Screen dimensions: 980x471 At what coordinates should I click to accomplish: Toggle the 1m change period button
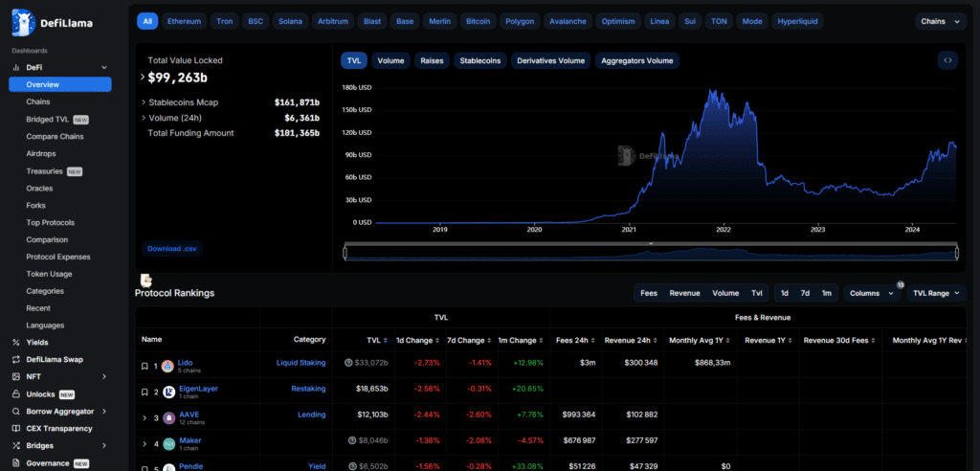click(826, 293)
